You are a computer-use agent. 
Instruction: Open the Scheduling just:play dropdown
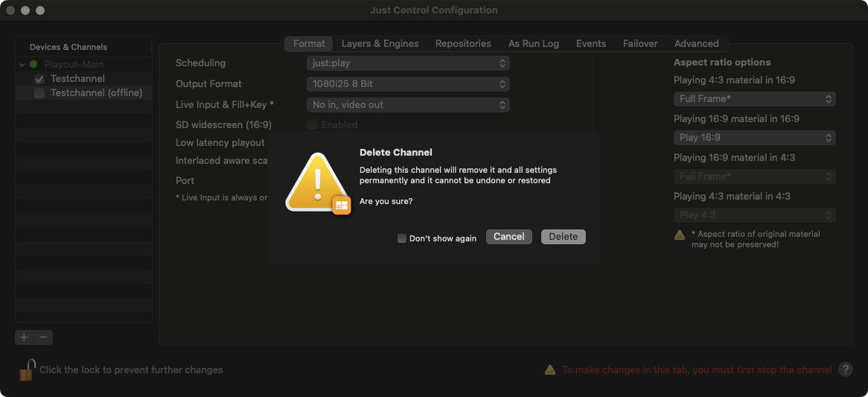pos(408,63)
